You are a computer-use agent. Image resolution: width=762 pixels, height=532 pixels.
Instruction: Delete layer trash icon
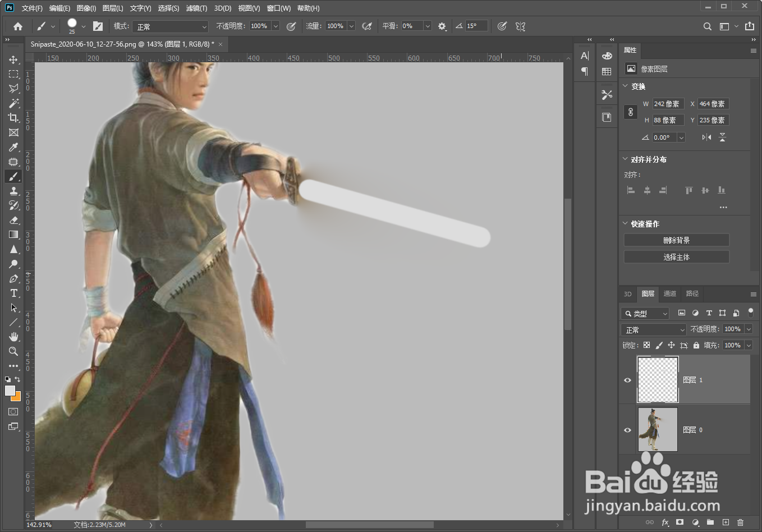[740, 522]
